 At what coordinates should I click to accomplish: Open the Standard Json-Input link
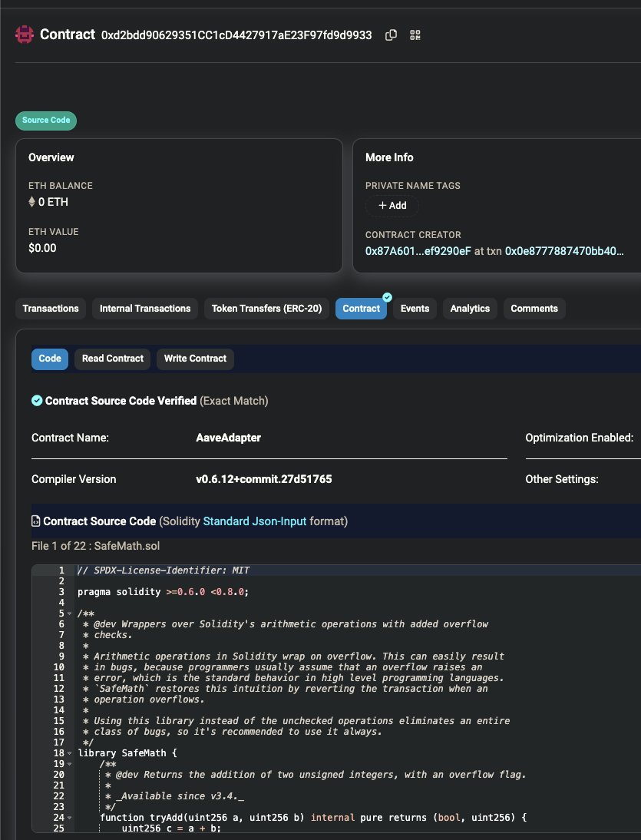coord(255,521)
